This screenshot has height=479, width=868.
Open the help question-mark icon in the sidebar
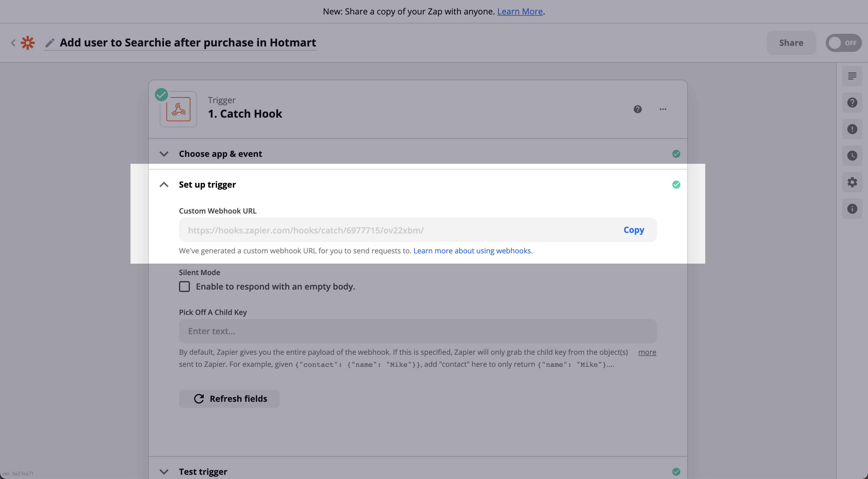[x=852, y=103]
